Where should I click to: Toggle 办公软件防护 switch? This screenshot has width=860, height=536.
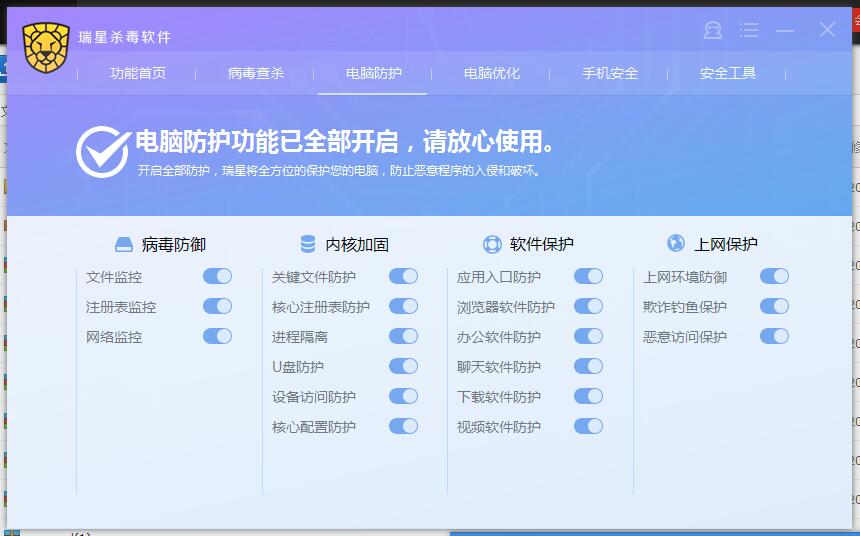(x=589, y=336)
